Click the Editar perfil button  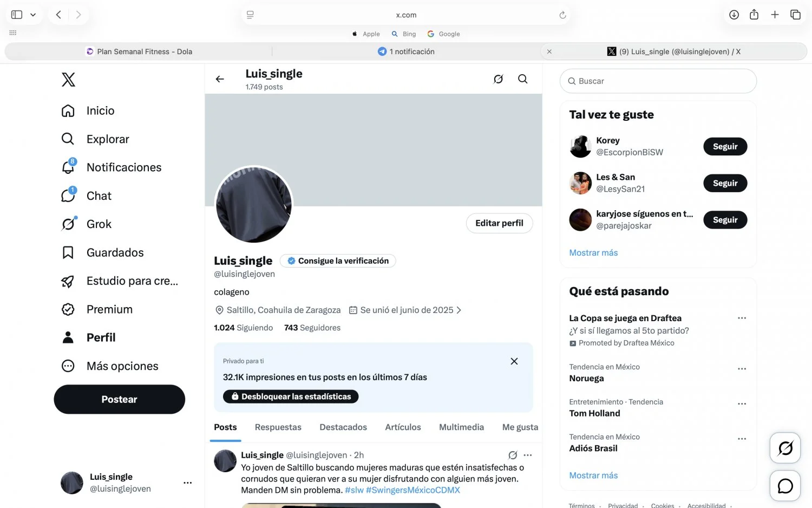click(499, 223)
